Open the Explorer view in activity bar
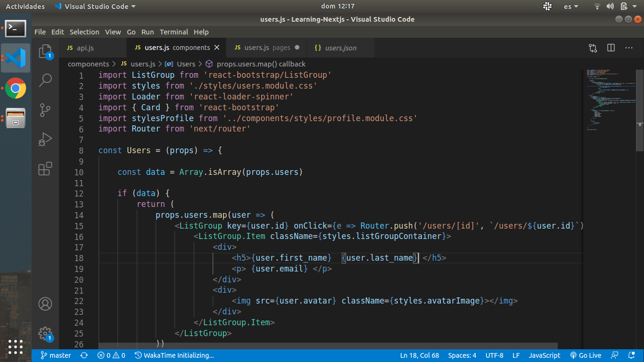 [45, 51]
